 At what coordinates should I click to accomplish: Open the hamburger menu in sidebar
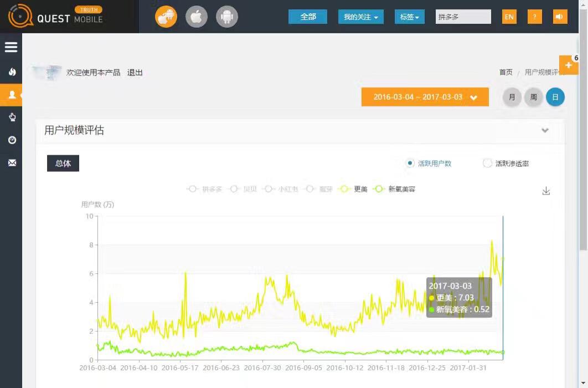tap(11, 47)
